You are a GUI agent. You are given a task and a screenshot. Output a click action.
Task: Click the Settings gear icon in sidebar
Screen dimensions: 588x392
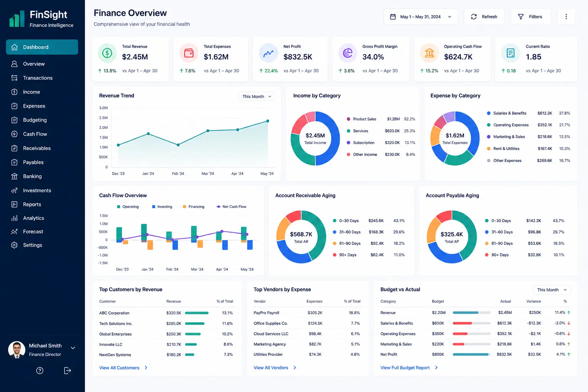(x=15, y=245)
